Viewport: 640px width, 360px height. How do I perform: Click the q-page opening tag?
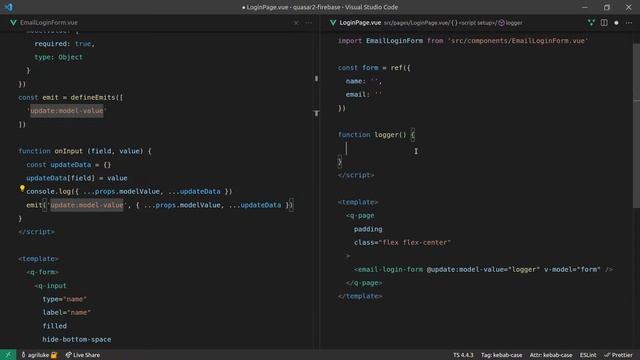point(360,216)
